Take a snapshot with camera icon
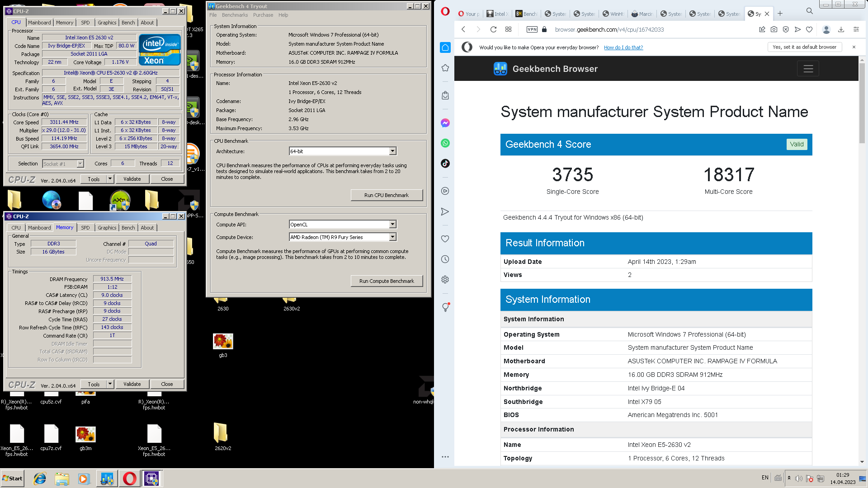Screen dimensions: 868x488 click(x=774, y=29)
